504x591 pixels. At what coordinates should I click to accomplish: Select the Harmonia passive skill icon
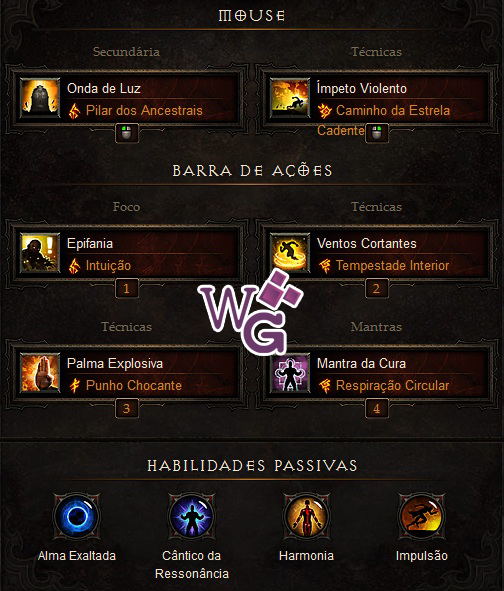coord(306,516)
